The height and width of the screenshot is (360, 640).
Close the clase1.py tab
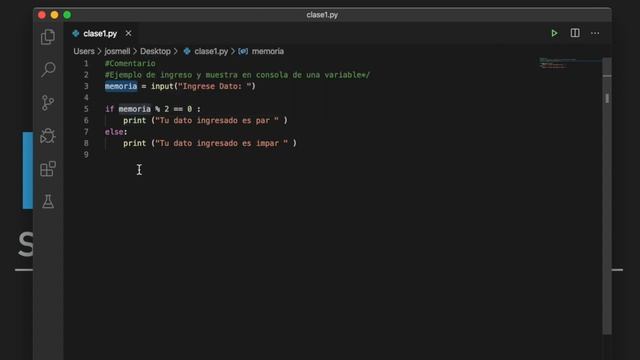(128, 33)
